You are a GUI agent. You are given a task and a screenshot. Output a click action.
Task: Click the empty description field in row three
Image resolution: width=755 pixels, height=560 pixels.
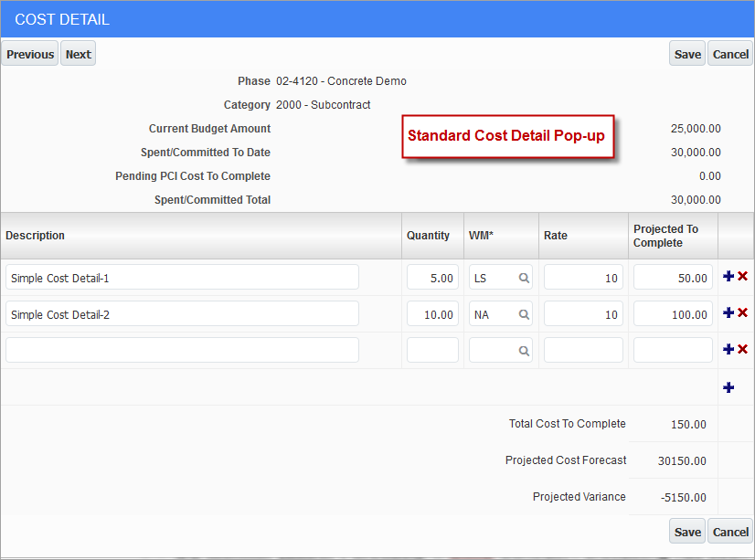click(182, 350)
